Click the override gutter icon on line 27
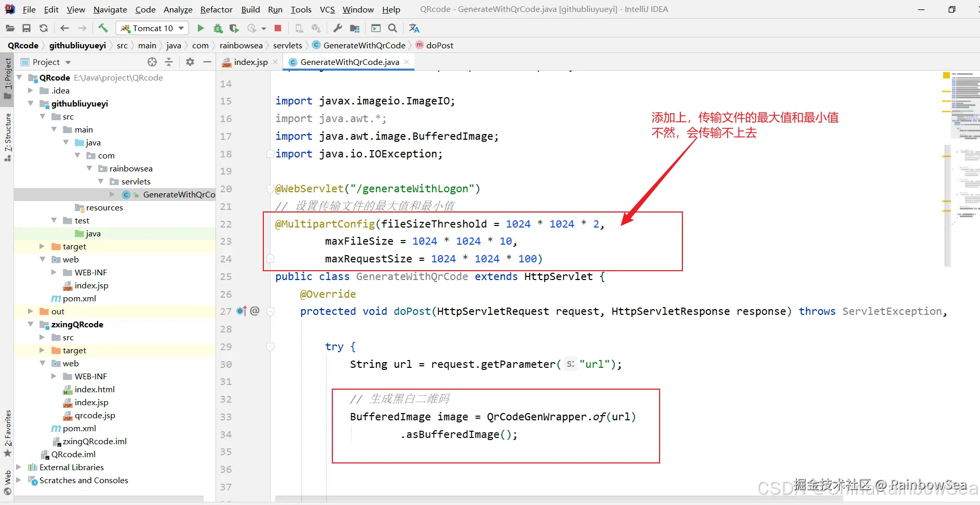 pos(241,311)
